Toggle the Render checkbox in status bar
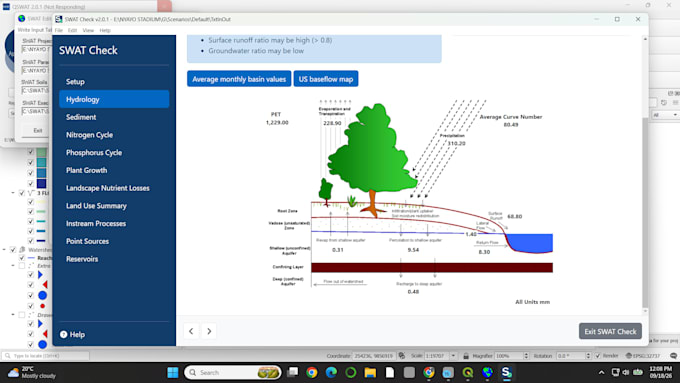 coord(598,356)
